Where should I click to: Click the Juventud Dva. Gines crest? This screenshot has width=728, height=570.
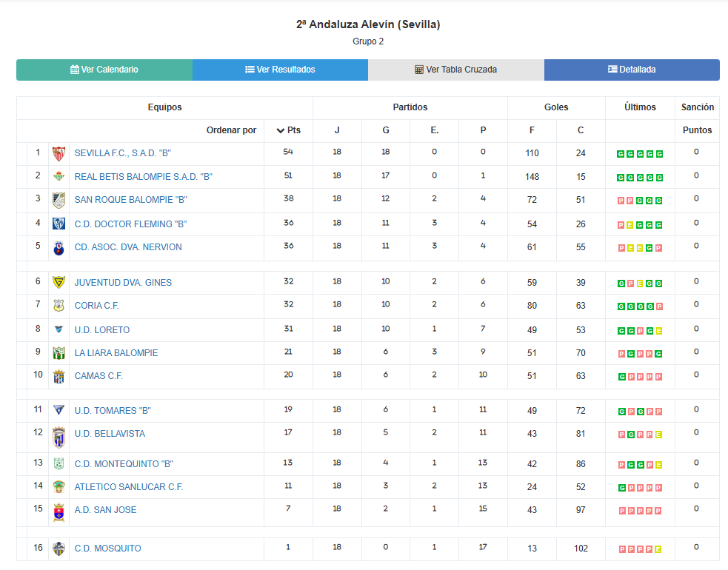(x=59, y=282)
